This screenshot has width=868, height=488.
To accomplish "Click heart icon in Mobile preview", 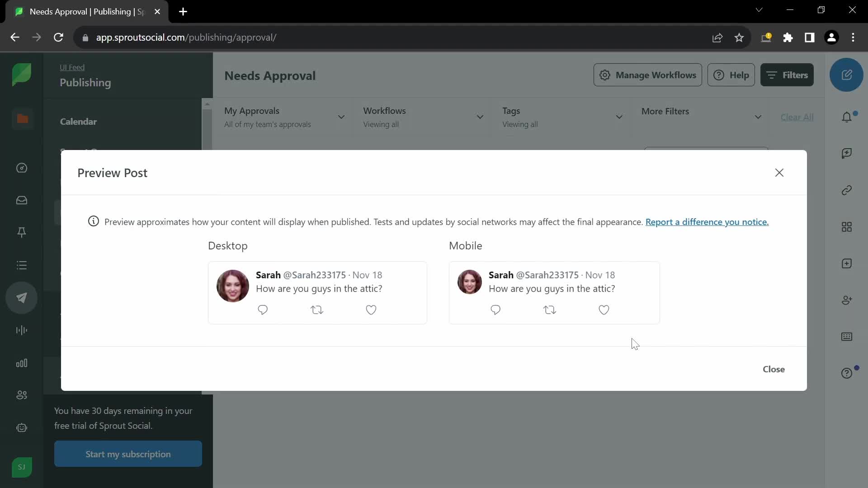I will [x=604, y=310].
